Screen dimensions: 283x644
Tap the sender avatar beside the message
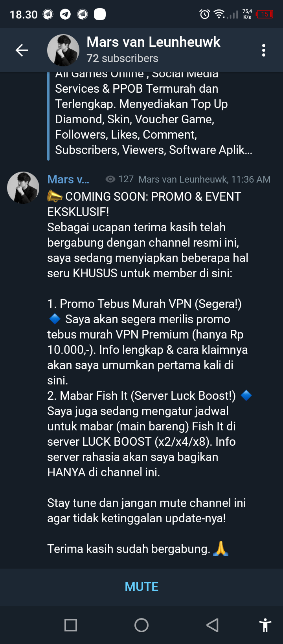(x=23, y=188)
